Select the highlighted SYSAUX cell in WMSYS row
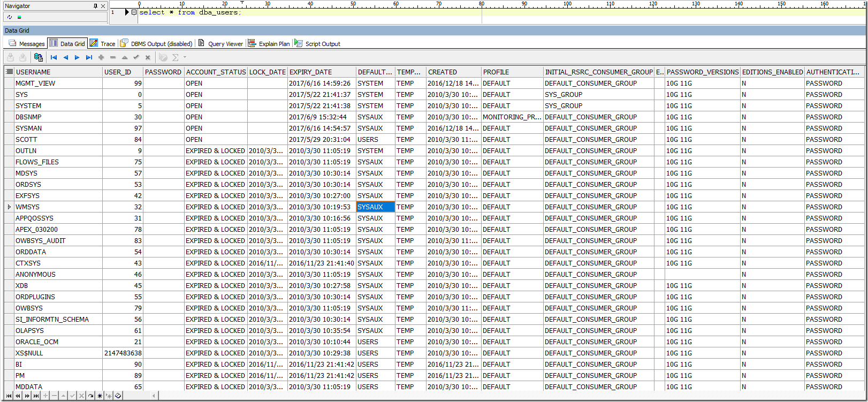The height and width of the screenshot is (402, 868). (x=376, y=207)
